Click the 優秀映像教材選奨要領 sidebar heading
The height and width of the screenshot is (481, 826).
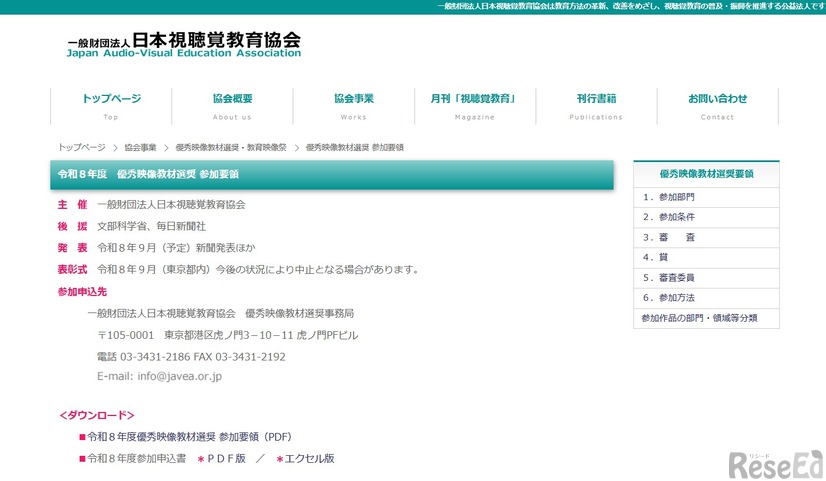tap(706, 174)
